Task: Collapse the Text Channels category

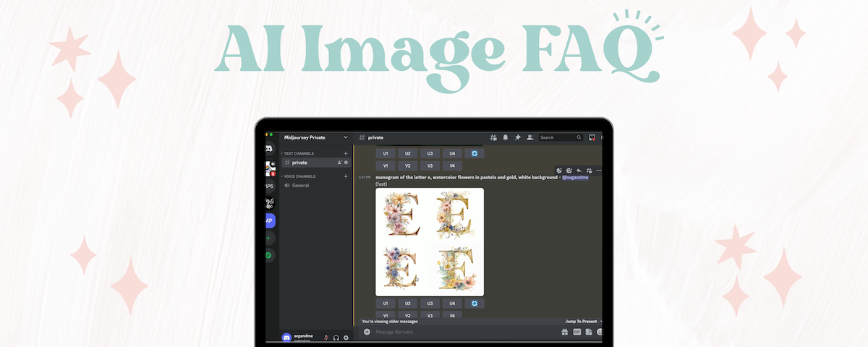Action: [298, 153]
